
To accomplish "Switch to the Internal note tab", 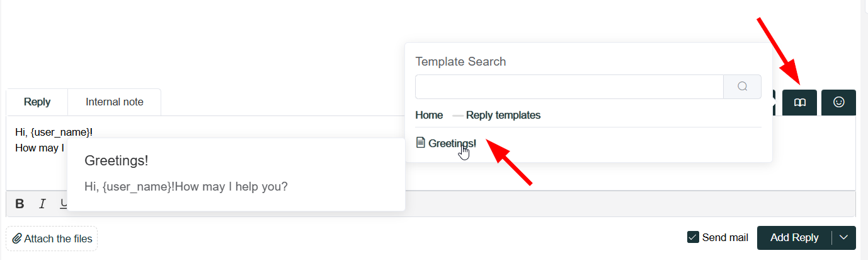I will 115,102.
